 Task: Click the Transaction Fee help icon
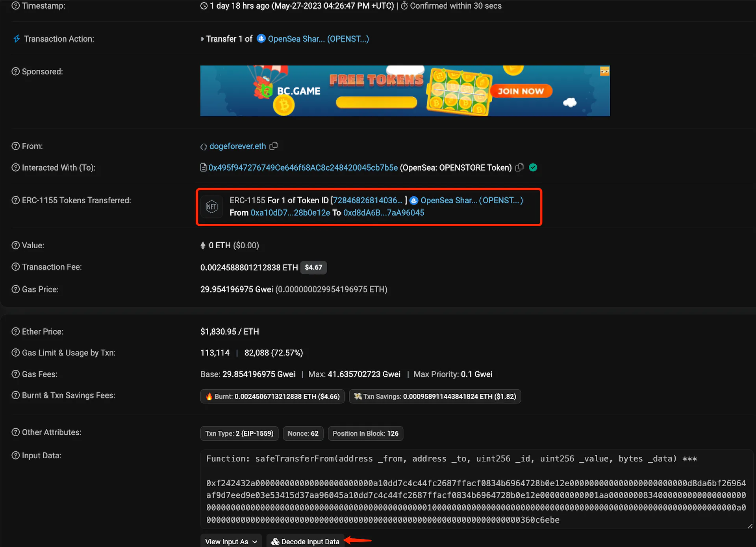[15, 267]
